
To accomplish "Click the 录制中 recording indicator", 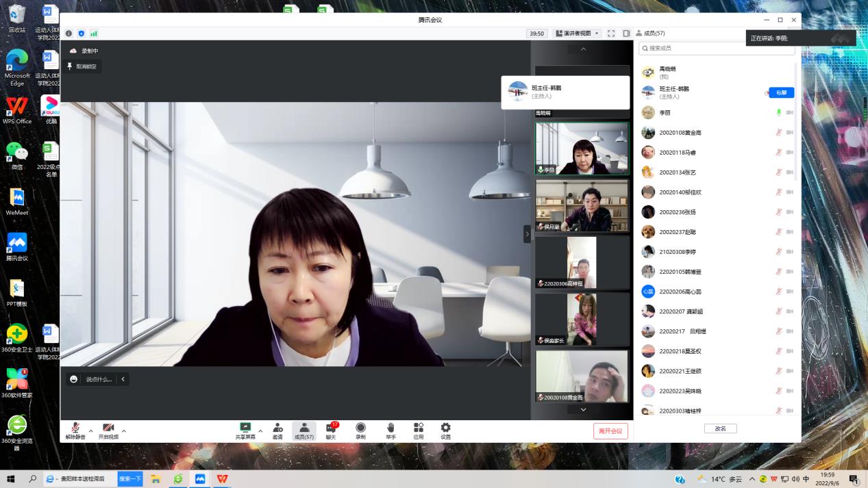I will point(84,51).
